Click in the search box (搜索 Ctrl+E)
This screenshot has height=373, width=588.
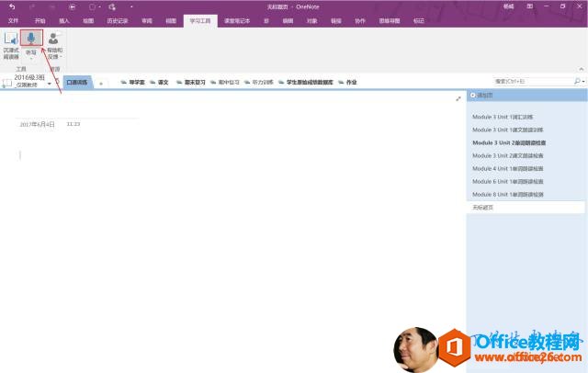point(533,82)
